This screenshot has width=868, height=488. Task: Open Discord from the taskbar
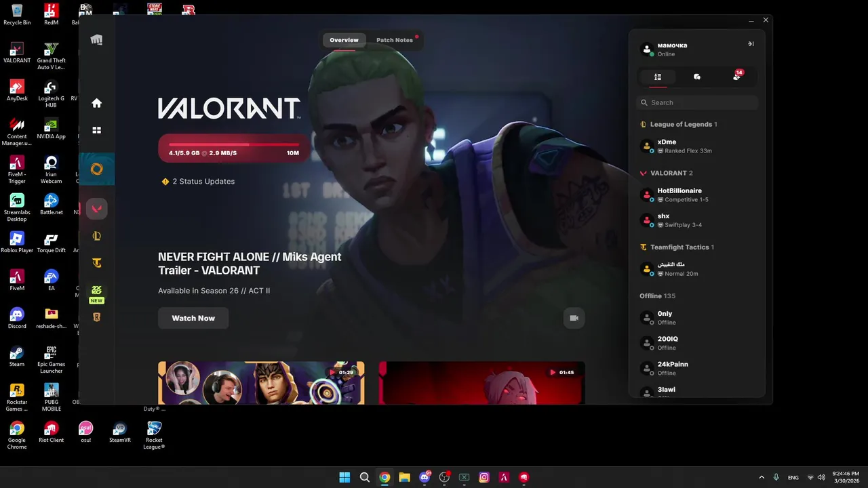[425, 477]
